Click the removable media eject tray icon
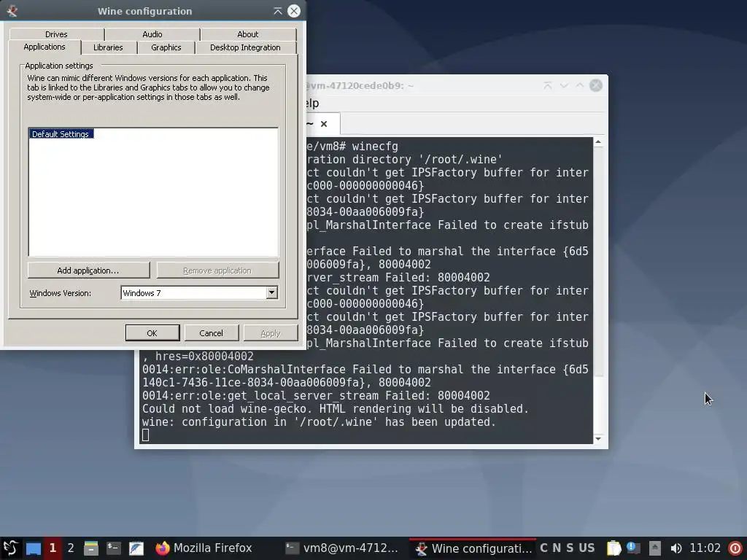747x560 pixels. click(x=655, y=548)
